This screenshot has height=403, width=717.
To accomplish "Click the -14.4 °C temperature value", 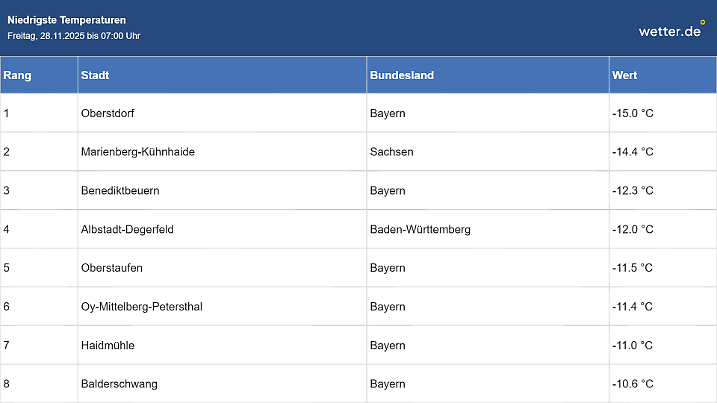I will click(x=632, y=152).
